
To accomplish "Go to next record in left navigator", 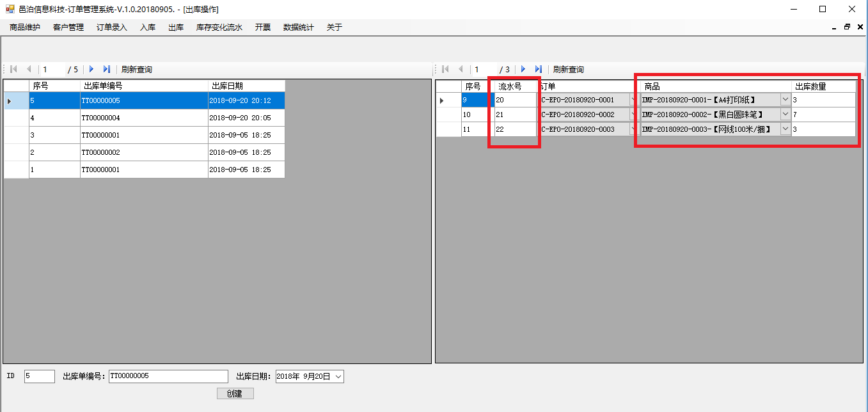I will click(91, 69).
